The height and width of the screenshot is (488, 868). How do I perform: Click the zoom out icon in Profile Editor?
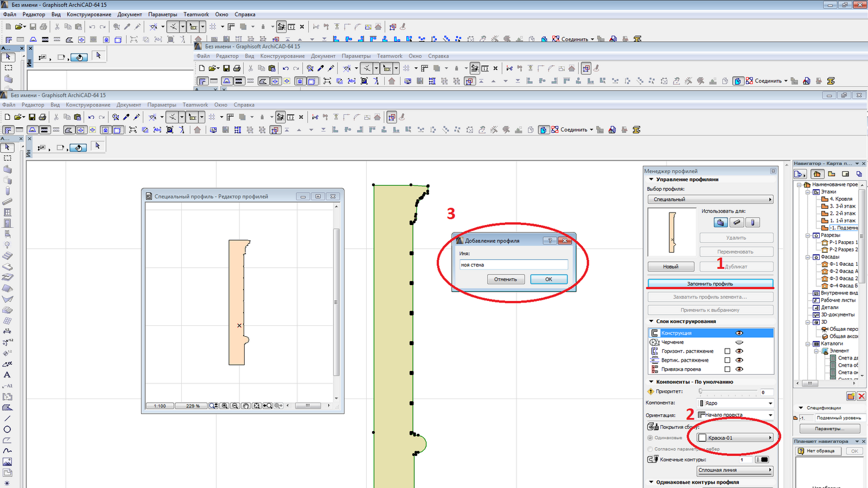tap(235, 406)
